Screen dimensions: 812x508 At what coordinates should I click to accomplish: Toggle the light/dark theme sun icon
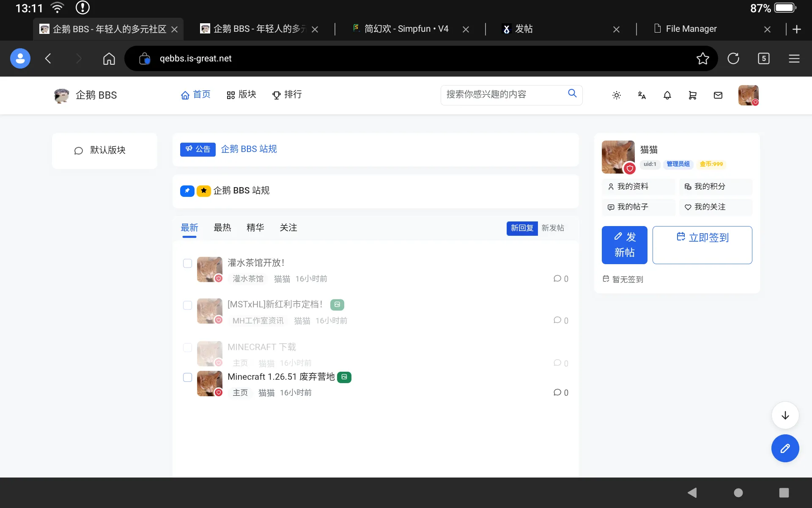pos(617,95)
